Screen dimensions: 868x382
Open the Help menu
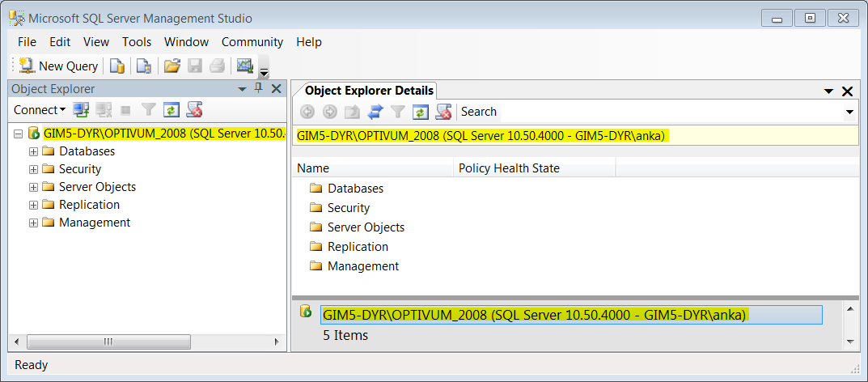309,42
